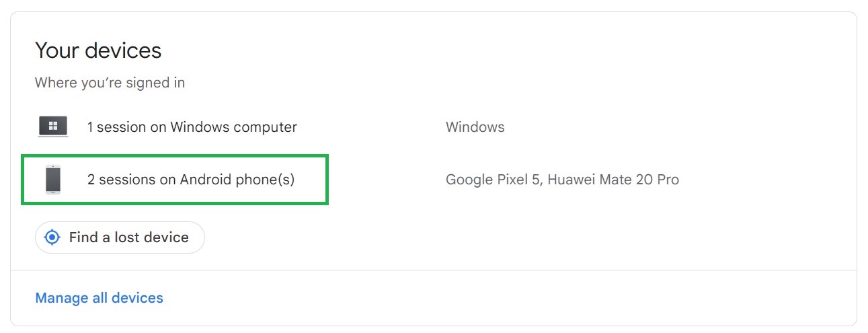
Task: Open the 2 sessions on Android phone(s) entry
Action: tap(191, 180)
